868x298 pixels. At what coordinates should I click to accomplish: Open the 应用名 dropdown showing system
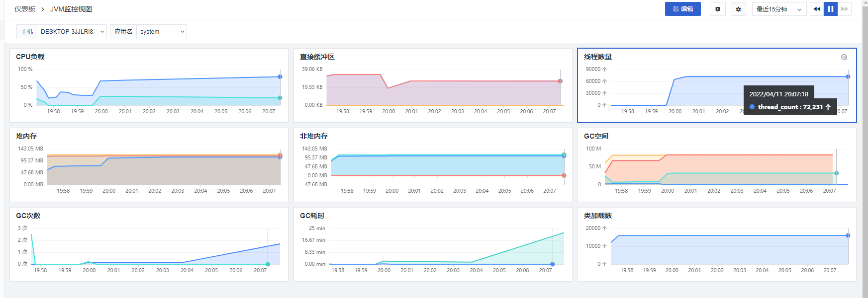tap(161, 31)
